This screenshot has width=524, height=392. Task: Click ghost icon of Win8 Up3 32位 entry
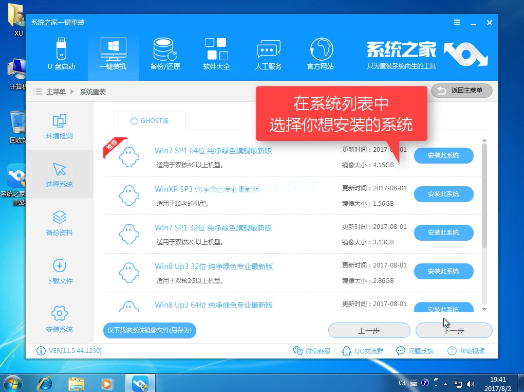(129, 272)
